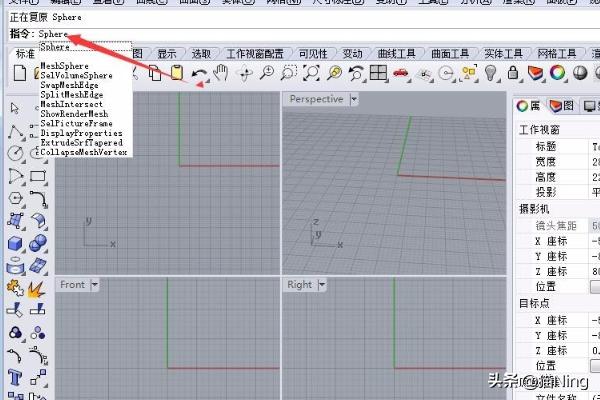Select the arrow pointer tool
The width and height of the screenshot is (600, 400).
(15, 108)
